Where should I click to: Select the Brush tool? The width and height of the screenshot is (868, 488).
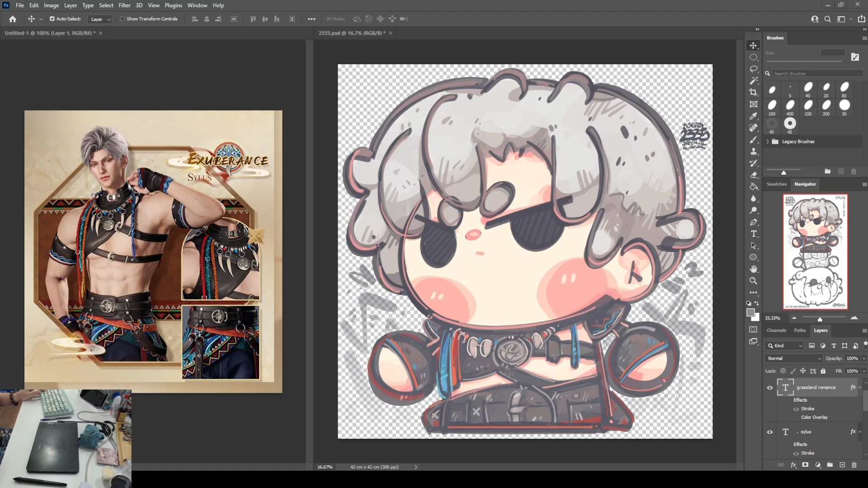[753, 140]
